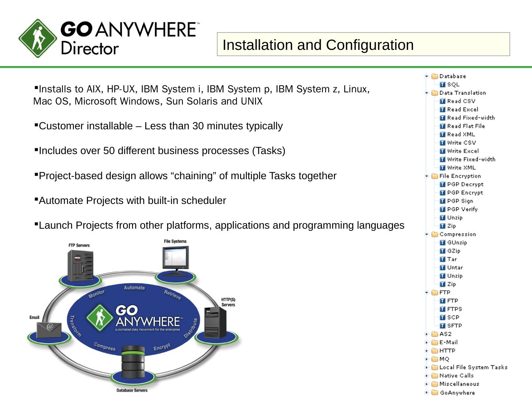Pick the Write Excel task icon
Viewport: 532px width, 399px height.
point(442,151)
